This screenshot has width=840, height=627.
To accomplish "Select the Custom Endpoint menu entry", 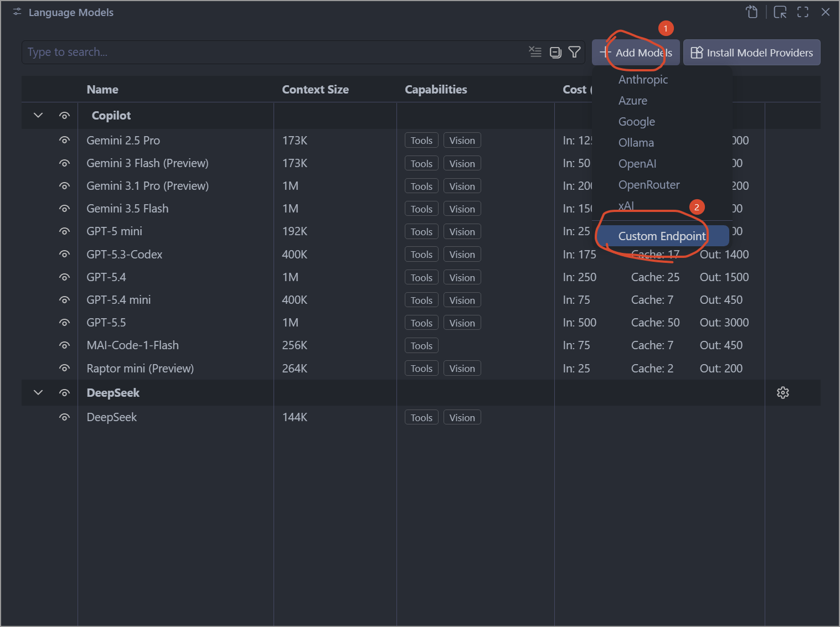I will [x=662, y=236].
